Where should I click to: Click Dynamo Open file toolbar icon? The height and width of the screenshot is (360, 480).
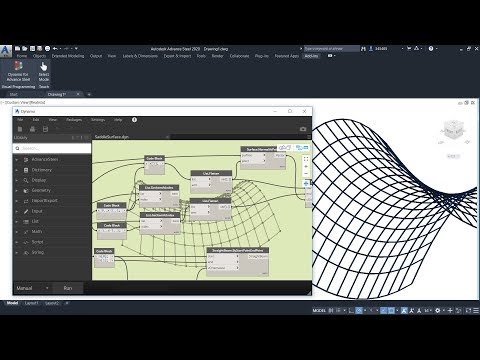pos(32,129)
